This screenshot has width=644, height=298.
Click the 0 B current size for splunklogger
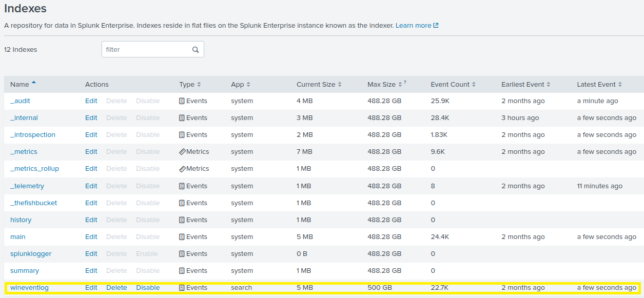tap(302, 254)
